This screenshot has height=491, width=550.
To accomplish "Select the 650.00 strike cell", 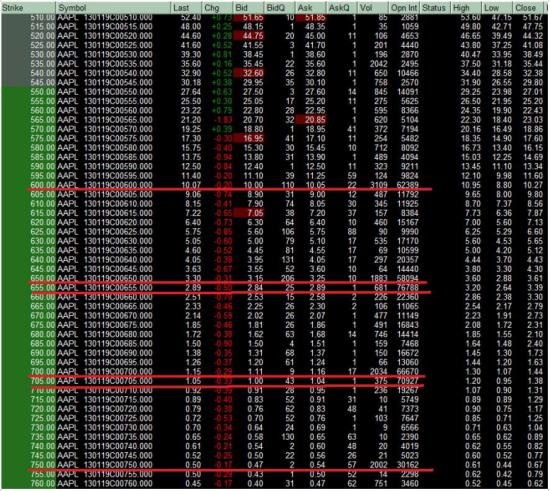I will coord(42,278).
